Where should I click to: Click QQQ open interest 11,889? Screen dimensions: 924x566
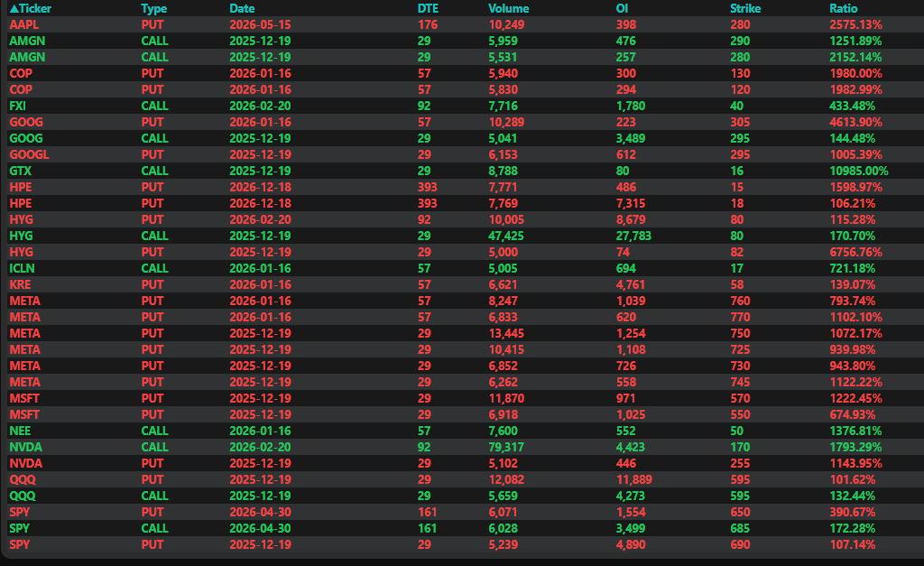click(x=634, y=479)
